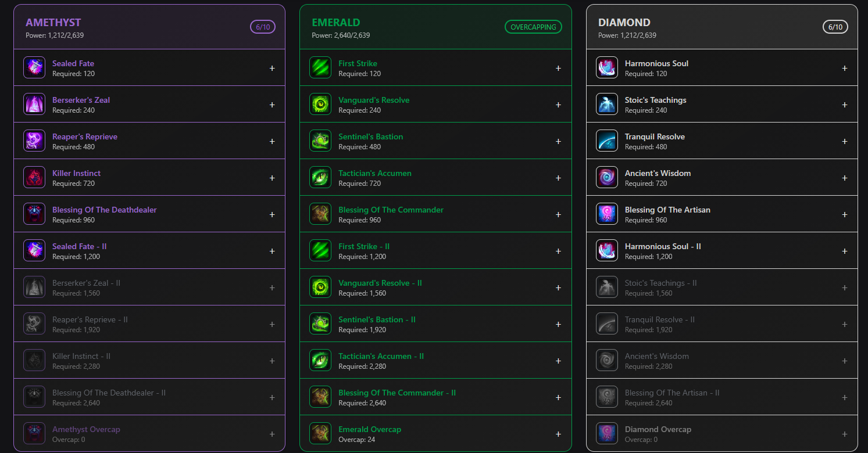
Task: Expand Vanguard's Resolve using its plus sign
Action: [558, 105]
